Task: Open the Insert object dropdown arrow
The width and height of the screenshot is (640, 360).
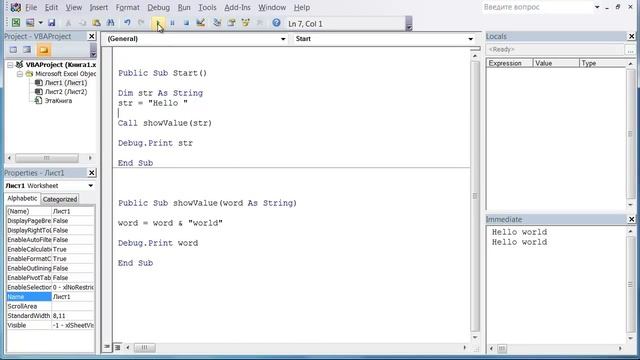Action: (40, 23)
